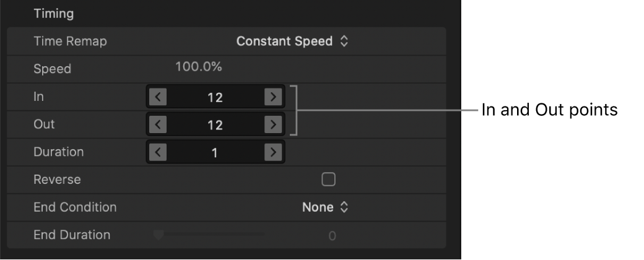
Task: Select the Reverse parameter label
Action: click(57, 180)
